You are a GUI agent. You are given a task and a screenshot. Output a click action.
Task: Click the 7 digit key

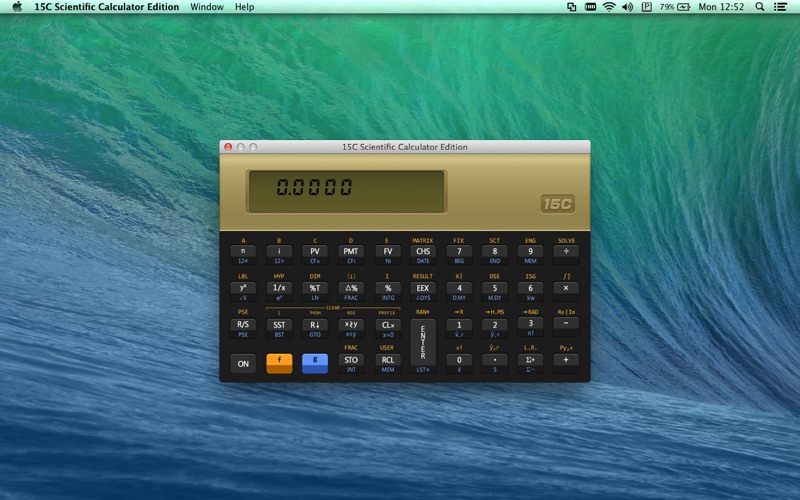[459, 254]
